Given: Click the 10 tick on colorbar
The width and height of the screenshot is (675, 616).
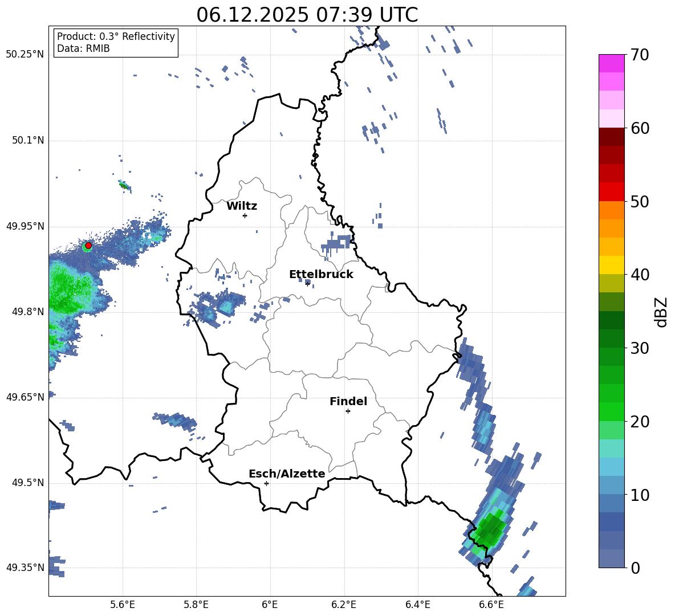Looking at the screenshot, I should pyautogui.click(x=640, y=495).
